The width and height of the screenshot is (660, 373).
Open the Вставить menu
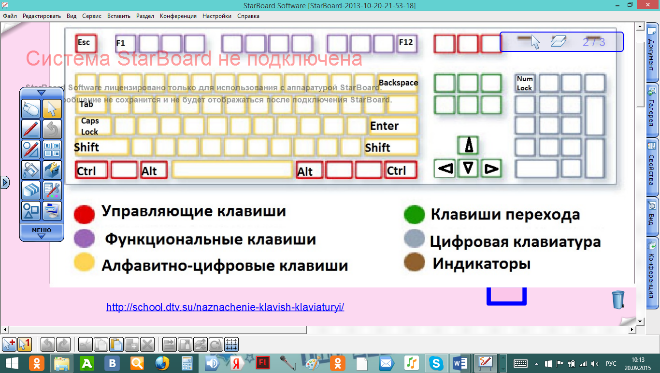coord(119,16)
